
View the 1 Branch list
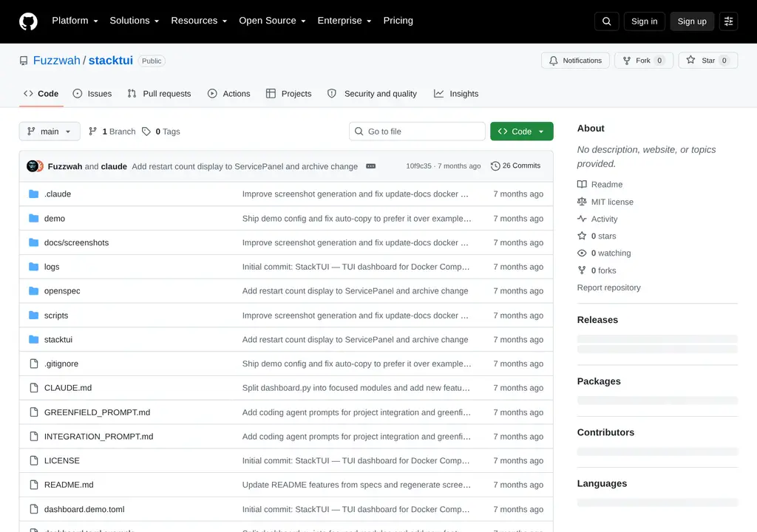(x=112, y=132)
